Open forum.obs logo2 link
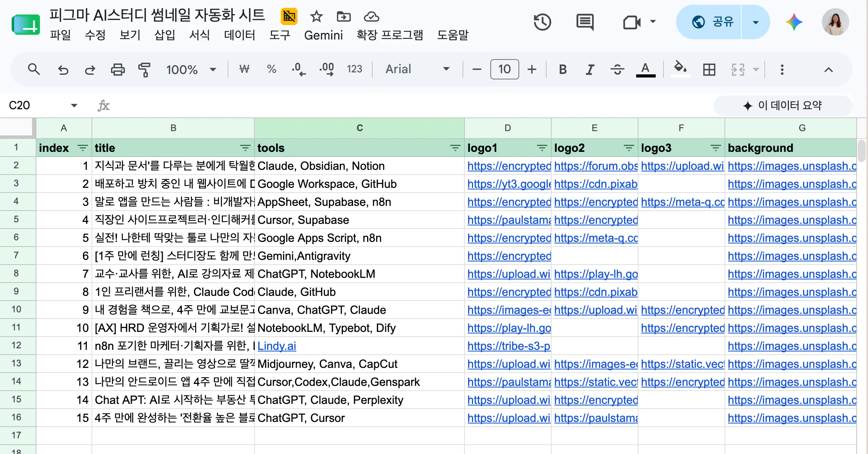The image size is (868, 454). point(596,166)
